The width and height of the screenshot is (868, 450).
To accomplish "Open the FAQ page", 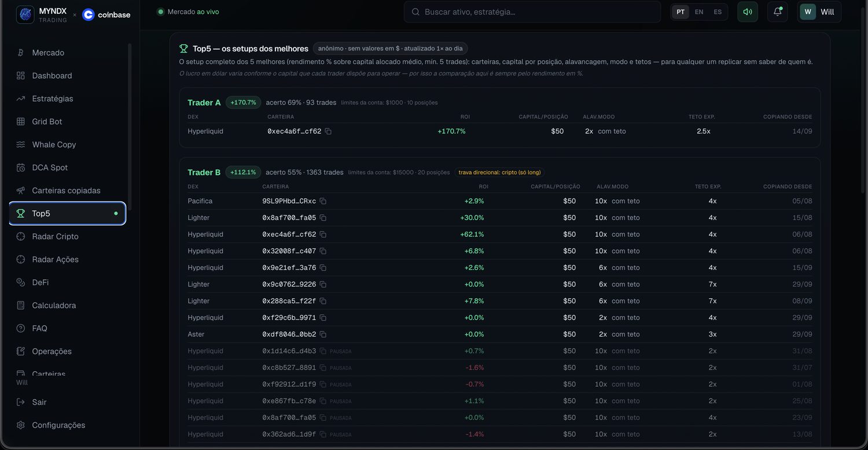I will pyautogui.click(x=67, y=328).
